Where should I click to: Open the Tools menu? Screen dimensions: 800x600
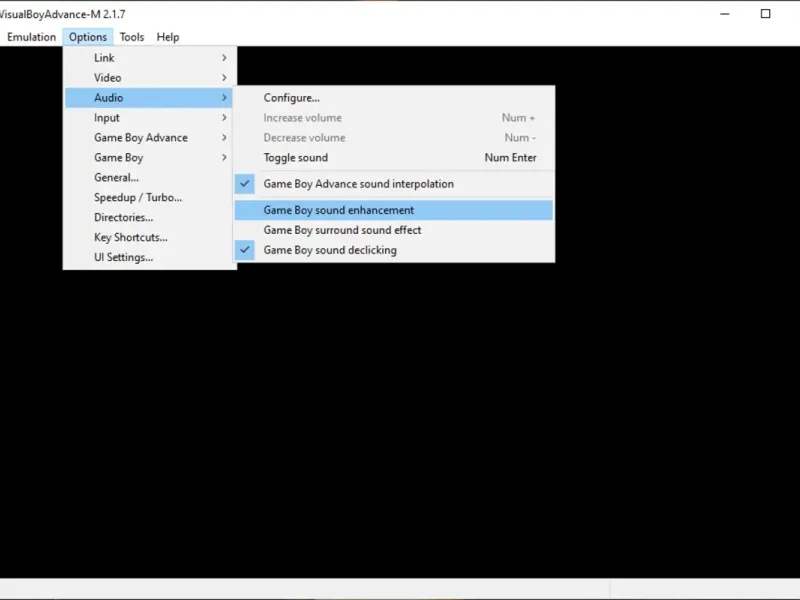coord(132,37)
